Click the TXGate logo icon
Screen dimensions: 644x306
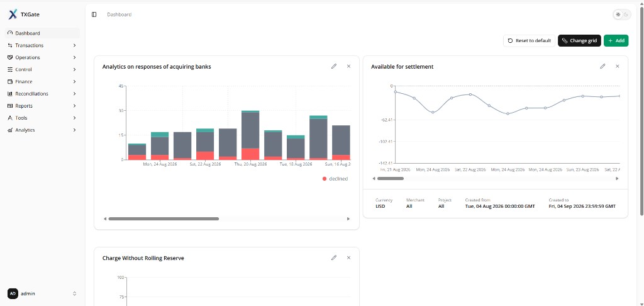coord(13,14)
